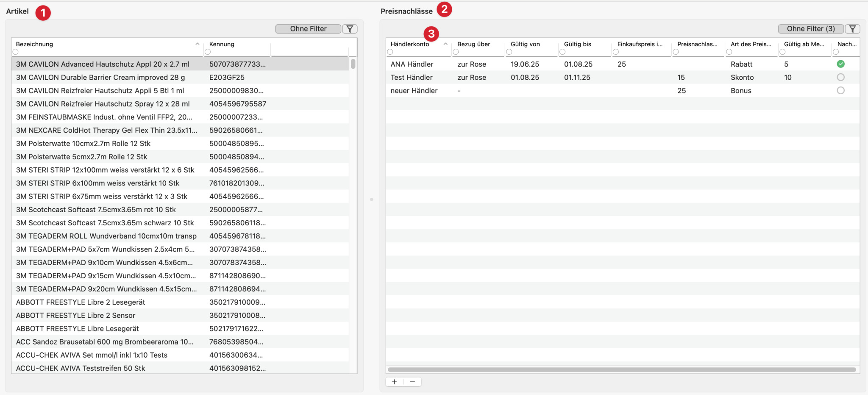Image resolution: width=868 pixels, height=395 pixels.
Task: Select ACC Sandoz Brausetabl 600 mg row
Action: (180, 342)
